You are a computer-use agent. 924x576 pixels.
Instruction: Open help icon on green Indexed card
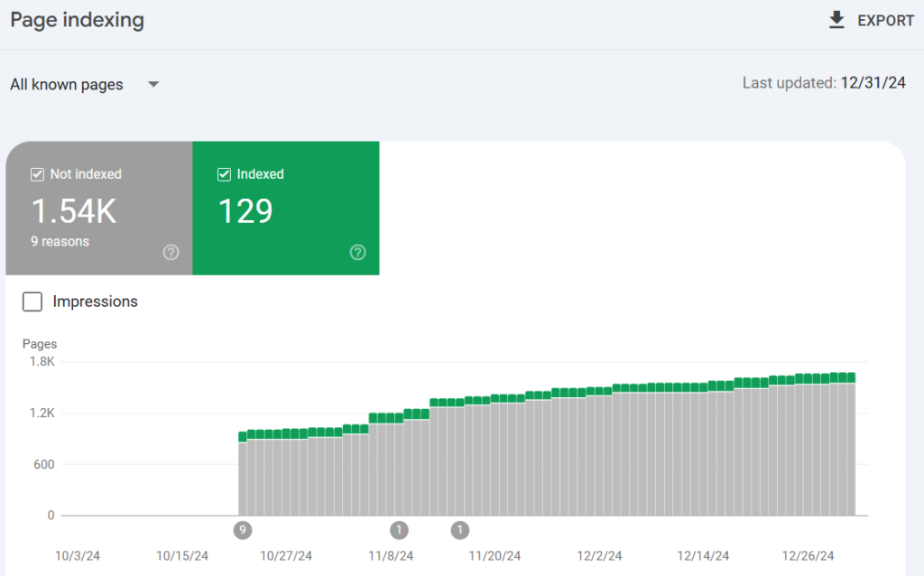[x=357, y=253]
